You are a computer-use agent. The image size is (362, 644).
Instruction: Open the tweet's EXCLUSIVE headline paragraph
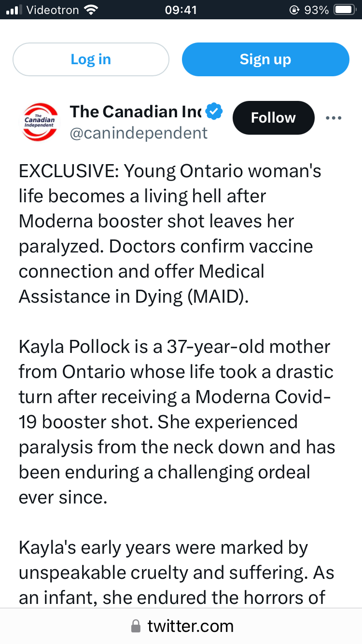click(x=170, y=234)
